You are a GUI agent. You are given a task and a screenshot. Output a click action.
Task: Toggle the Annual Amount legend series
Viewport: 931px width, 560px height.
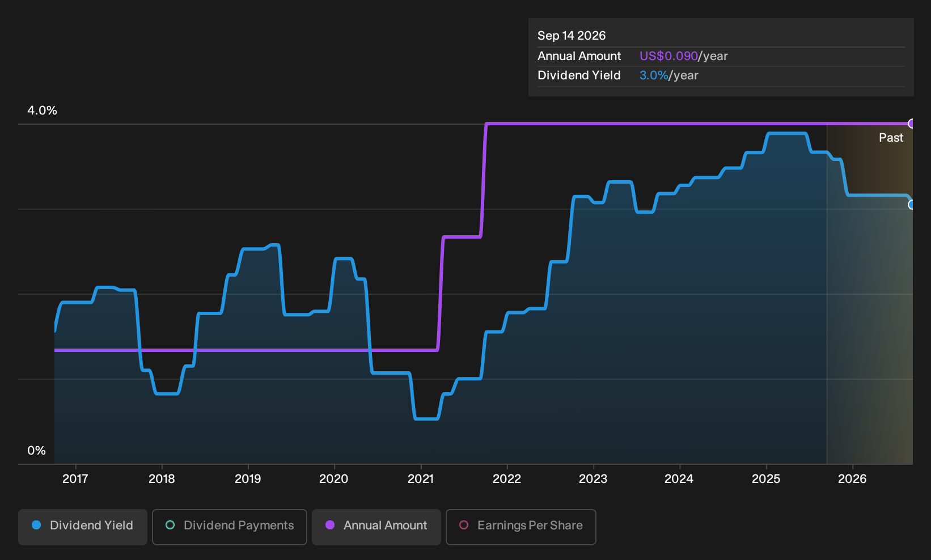click(x=376, y=527)
